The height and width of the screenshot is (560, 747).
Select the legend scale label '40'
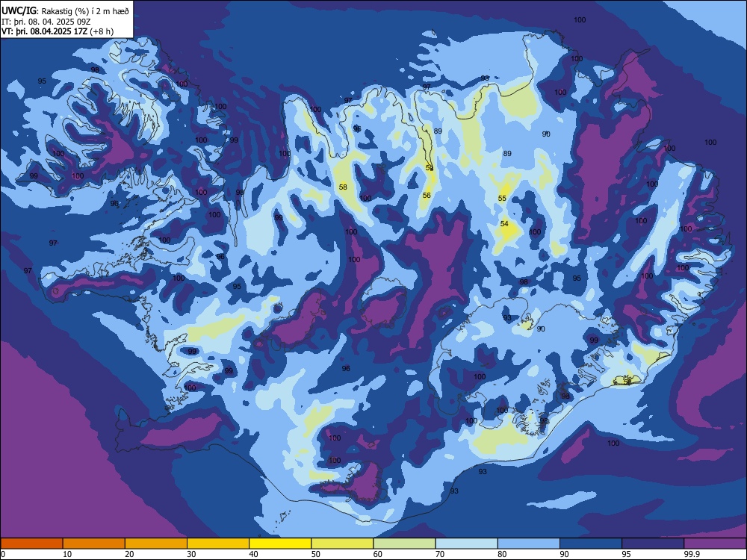(x=253, y=554)
